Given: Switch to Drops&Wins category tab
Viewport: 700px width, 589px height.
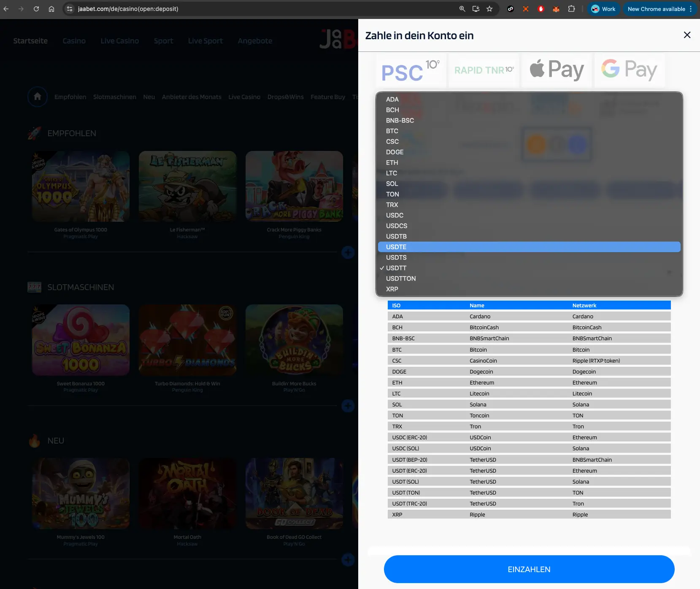Looking at the screenshot, I should click(286, 97).
